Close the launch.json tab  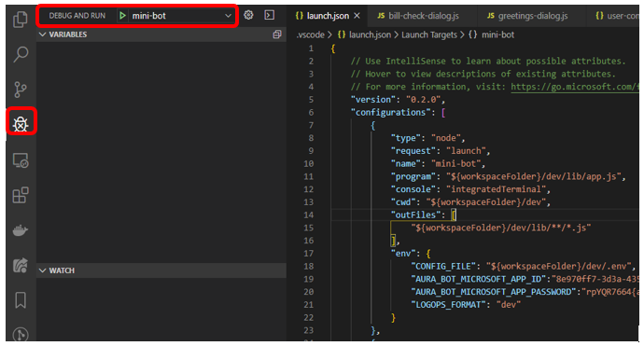pos(357,16)
